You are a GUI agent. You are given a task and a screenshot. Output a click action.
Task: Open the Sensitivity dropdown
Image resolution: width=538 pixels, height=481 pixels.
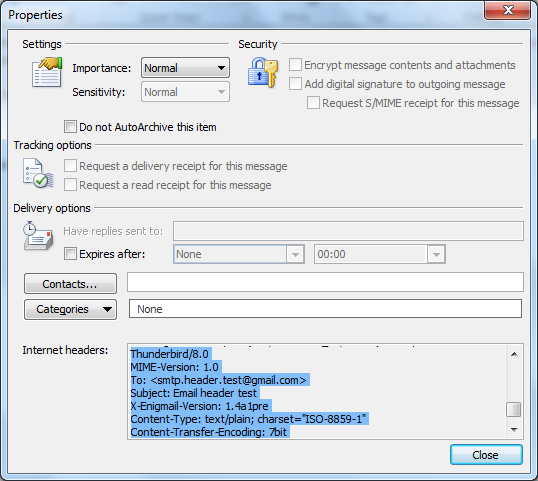185,92
